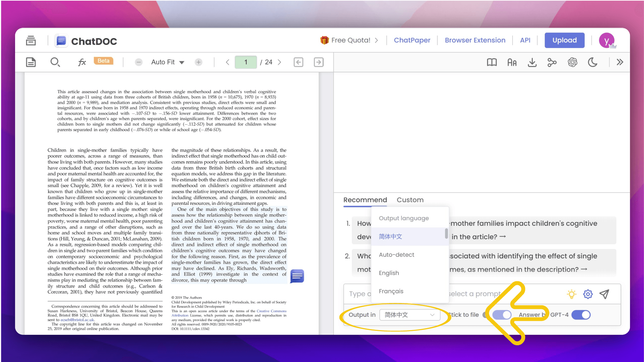Open the font size Aa icon

click(x=512, y=62)
